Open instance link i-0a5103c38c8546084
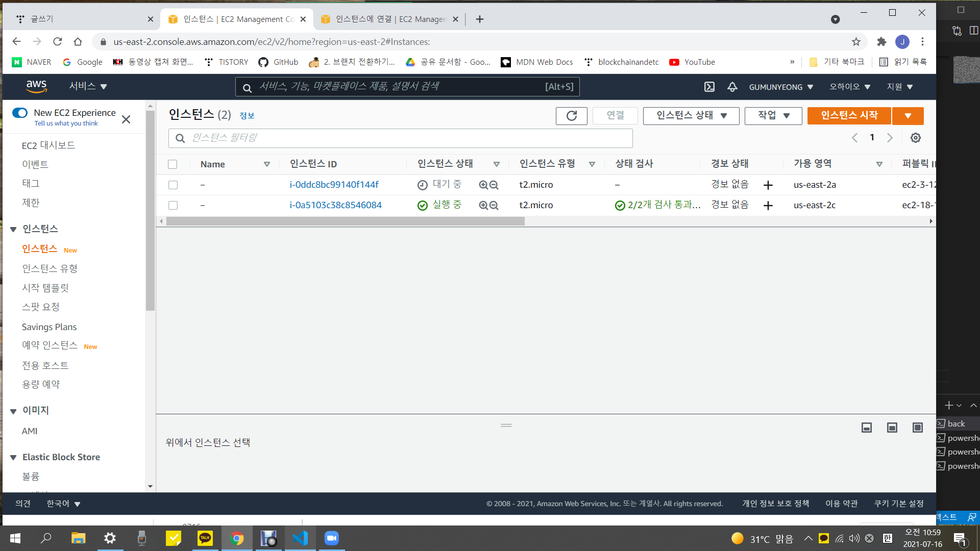This screenshot has width=980, height=551. [335, 205]
